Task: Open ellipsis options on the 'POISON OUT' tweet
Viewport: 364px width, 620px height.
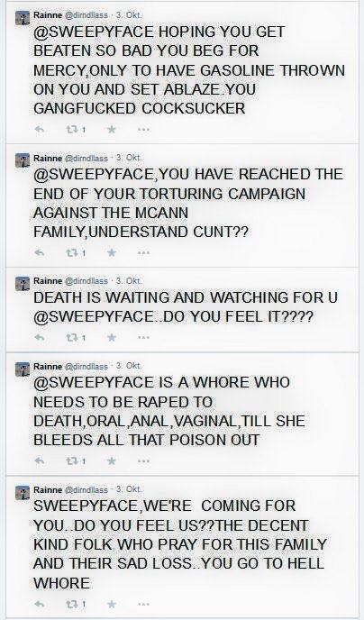Action: click(144, 460)
